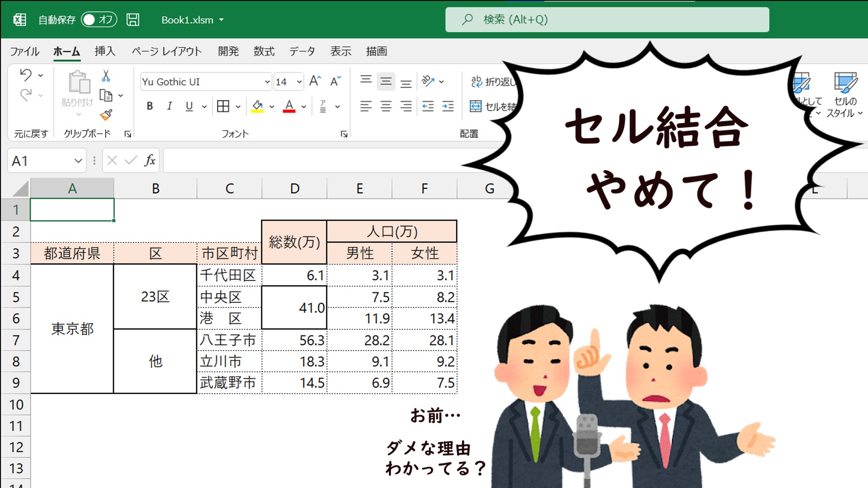Click the Save floppy disk icon
868x488 pixels.
coord(133,19)
